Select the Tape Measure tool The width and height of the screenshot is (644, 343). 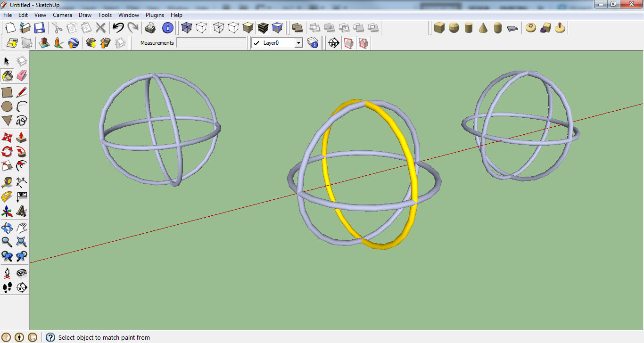(x=7, y=182)
